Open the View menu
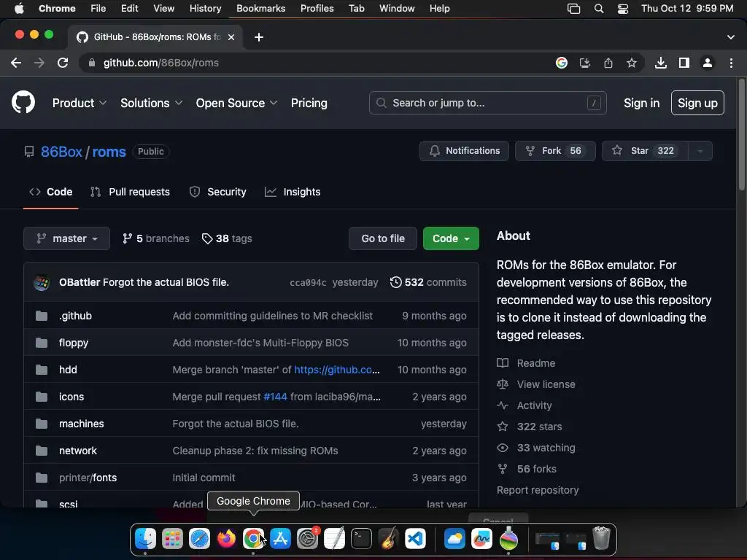747x560 pixels. click(163, 9)
